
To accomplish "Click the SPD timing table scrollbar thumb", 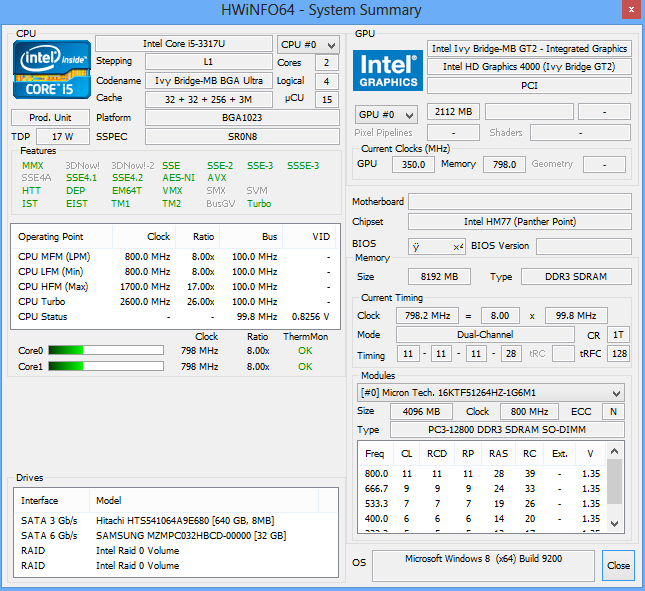I will [x=614, y=482].
